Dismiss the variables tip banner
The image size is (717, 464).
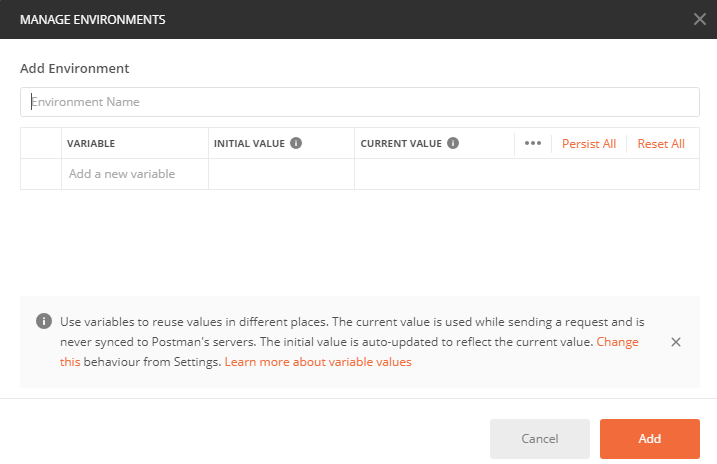pyautogui.click(x=676, y=342)
